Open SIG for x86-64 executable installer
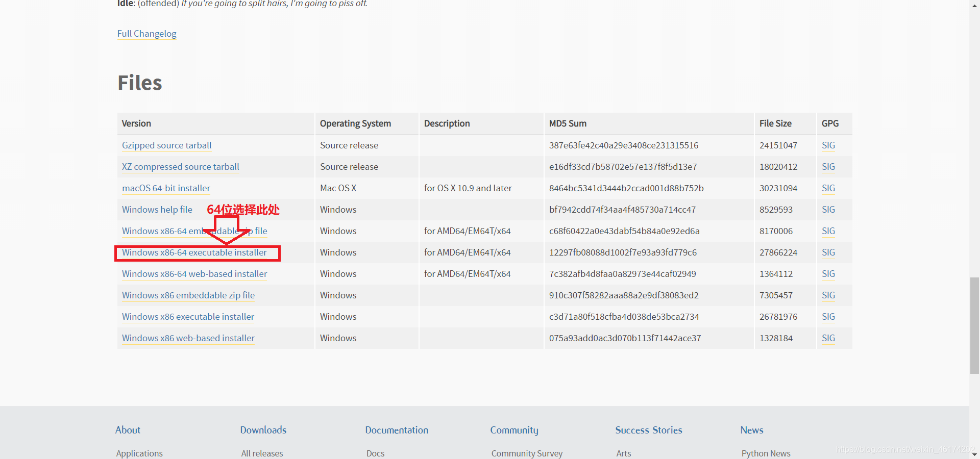The height and width of the screenshot is (459, 980). tap(828, 252)
